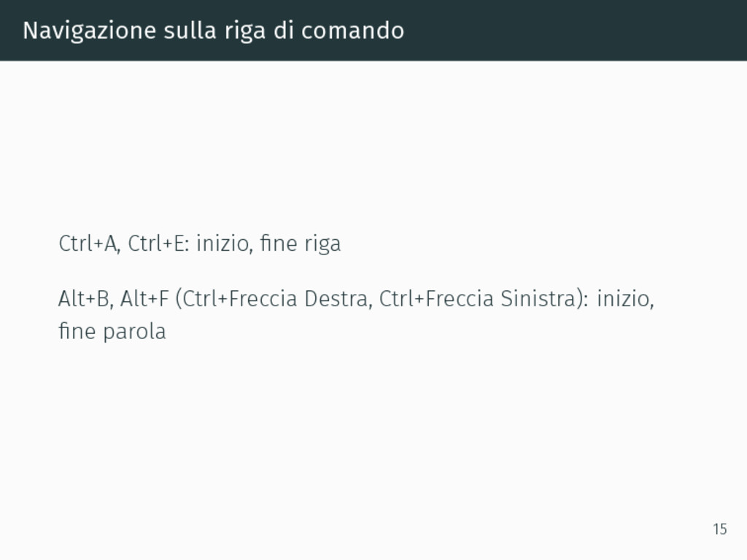Viewport: 747px width, 560px height.
Task: Select the words 'fine riga'
Action: click(x=301, y=244)
